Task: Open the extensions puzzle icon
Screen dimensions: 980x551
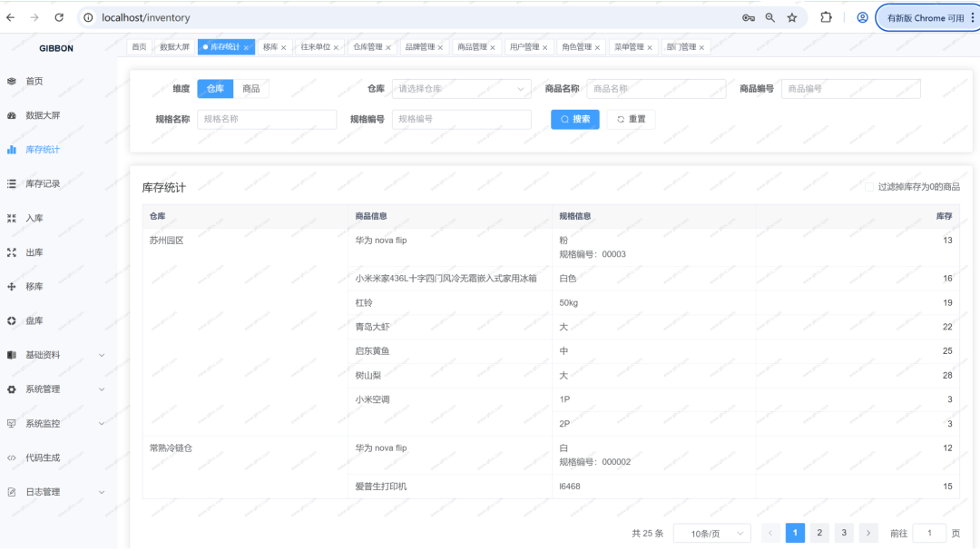Action: click(826, 17)
